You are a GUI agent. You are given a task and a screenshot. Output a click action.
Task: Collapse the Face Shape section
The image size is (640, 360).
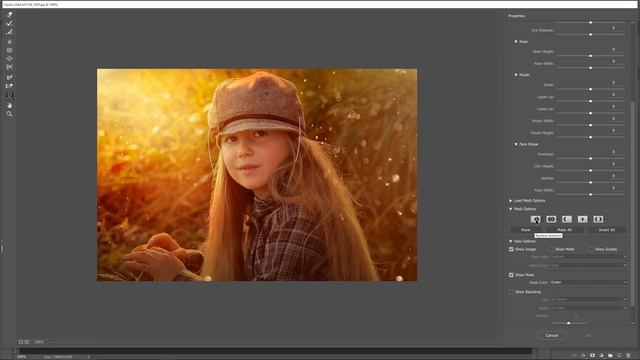click(516, 144)
